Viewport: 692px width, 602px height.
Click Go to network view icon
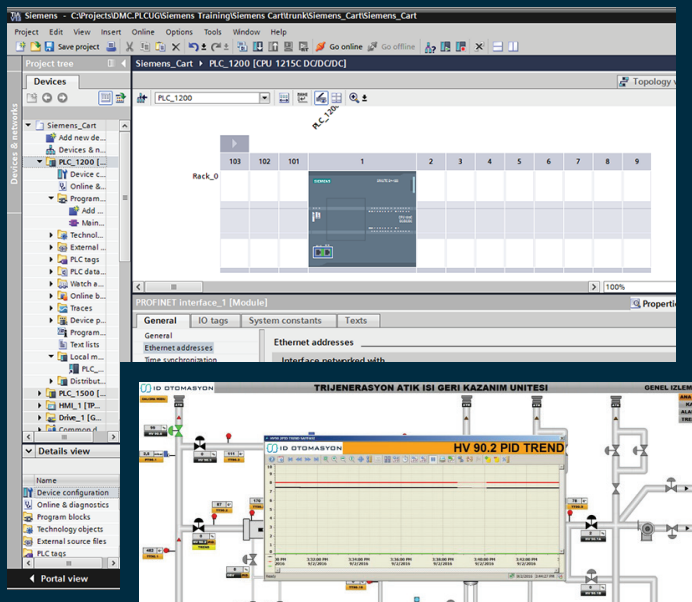click(x=142, y=98)
